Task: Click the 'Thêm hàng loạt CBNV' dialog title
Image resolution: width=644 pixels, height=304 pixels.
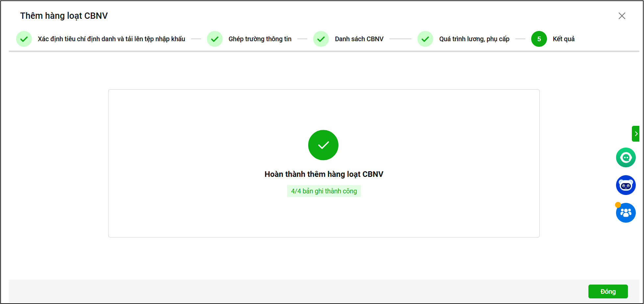Action: [64, 16]
